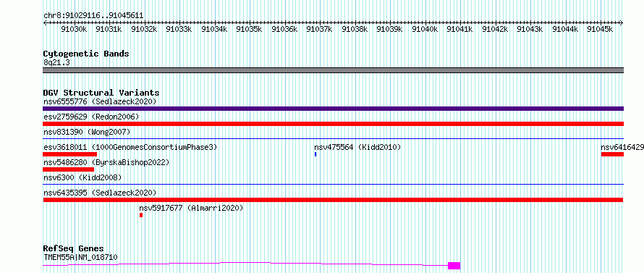Open the nsv6435395 (Sedlazeck2020) label text
The width and height of the screenshot is (644, 273).
(100, 193)
